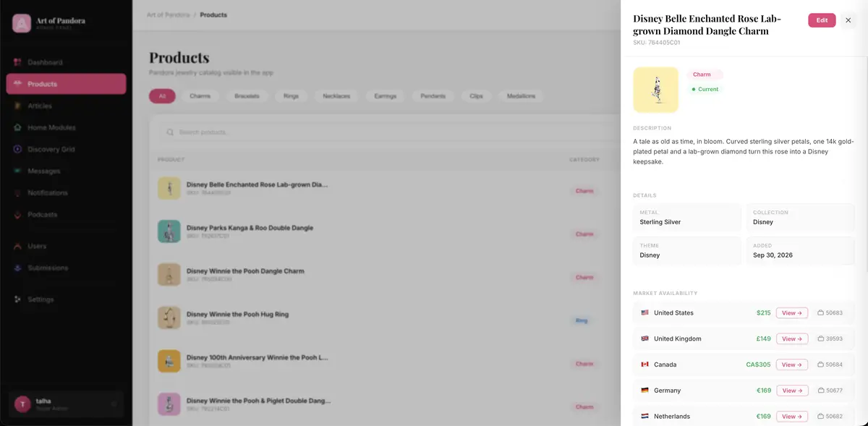Close the product detail panel

pyautogui.click(x=848, y=20)
